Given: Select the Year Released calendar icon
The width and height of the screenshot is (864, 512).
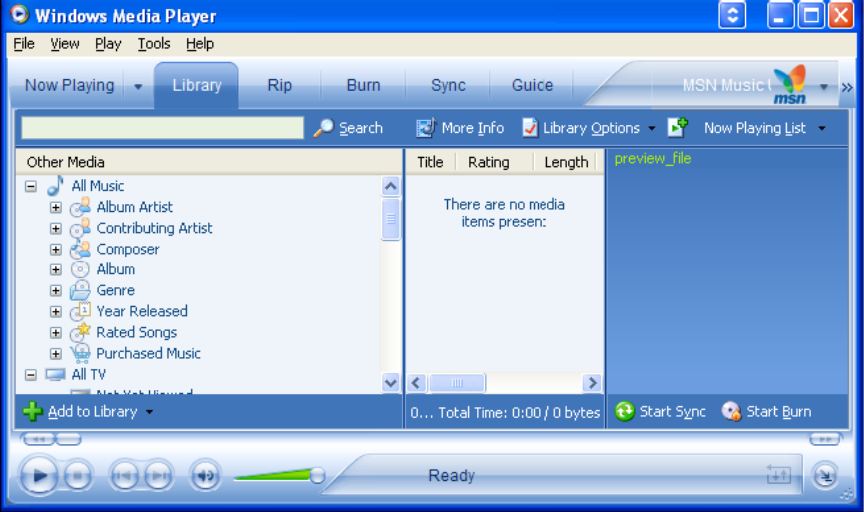Looking at the screenshot, I should coord(80,311).
